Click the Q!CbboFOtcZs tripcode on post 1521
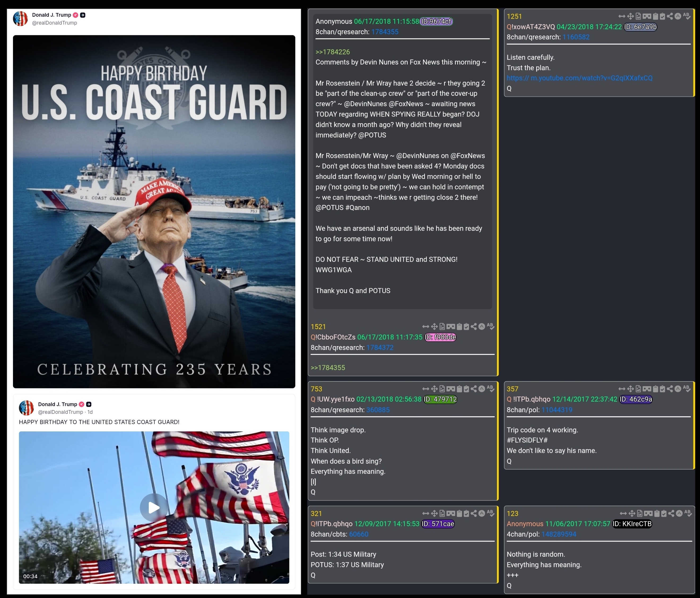Viewport: 700px width, 598px height. pyautogui.click(x=333, y=337)
